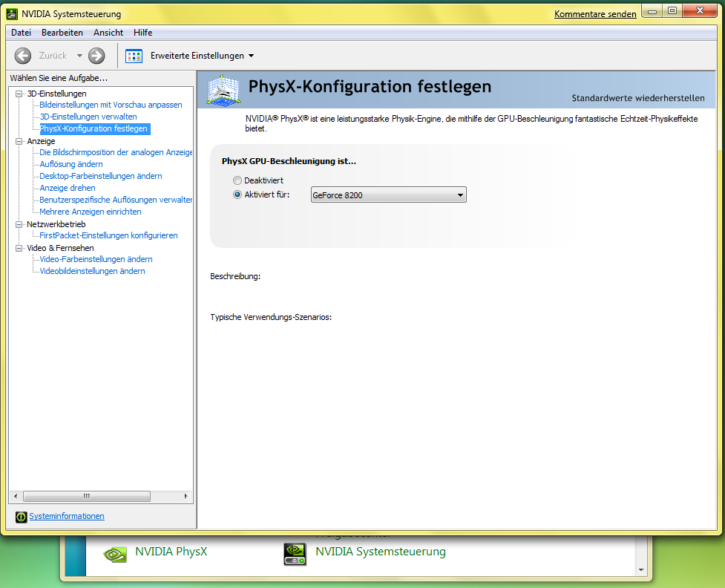Open the Bearbeiten menu

(x=62, y=33)
